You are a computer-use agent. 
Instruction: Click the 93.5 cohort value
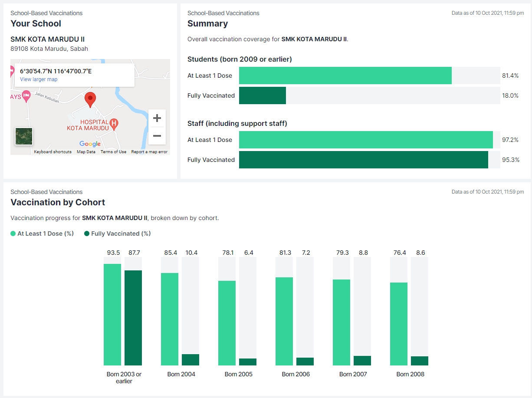point(113,253)
